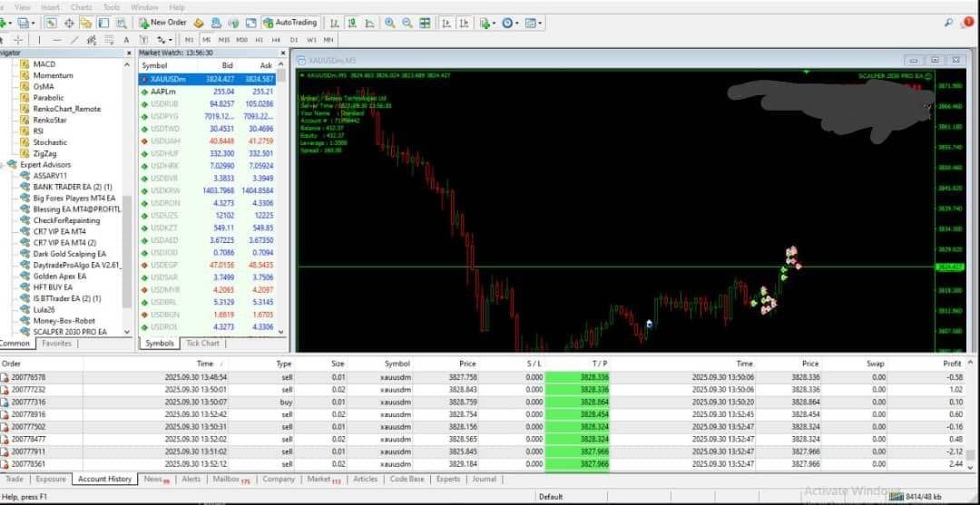The image size is (980, 505).
Task: Switch chart to M15 timeframe
Action: pyautogui.click(x=223, y=40)
